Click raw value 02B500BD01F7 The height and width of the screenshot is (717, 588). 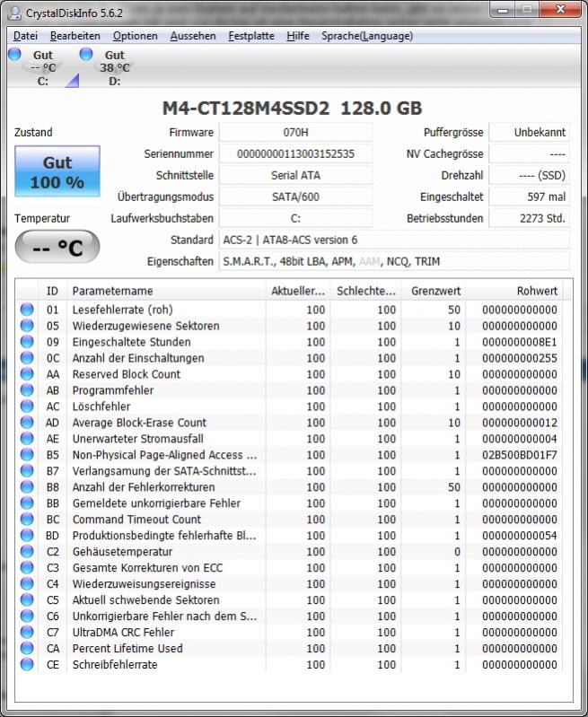pyautogui.click(x=520, y=455)
